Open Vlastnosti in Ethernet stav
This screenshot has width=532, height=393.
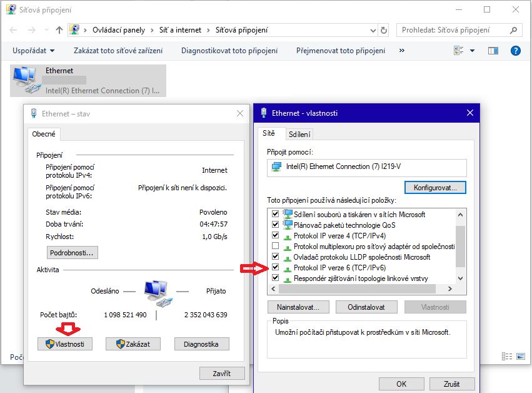pos(65,344)
